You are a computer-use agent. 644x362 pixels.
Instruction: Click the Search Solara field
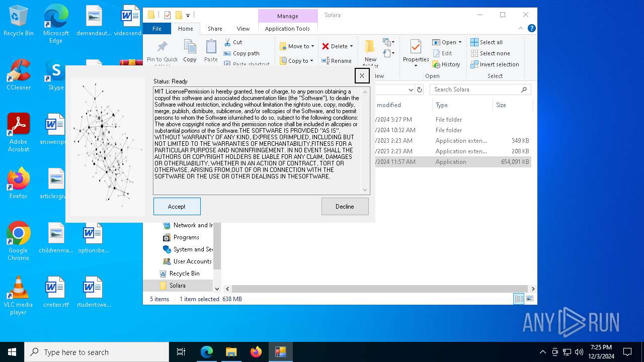point(480,89)
